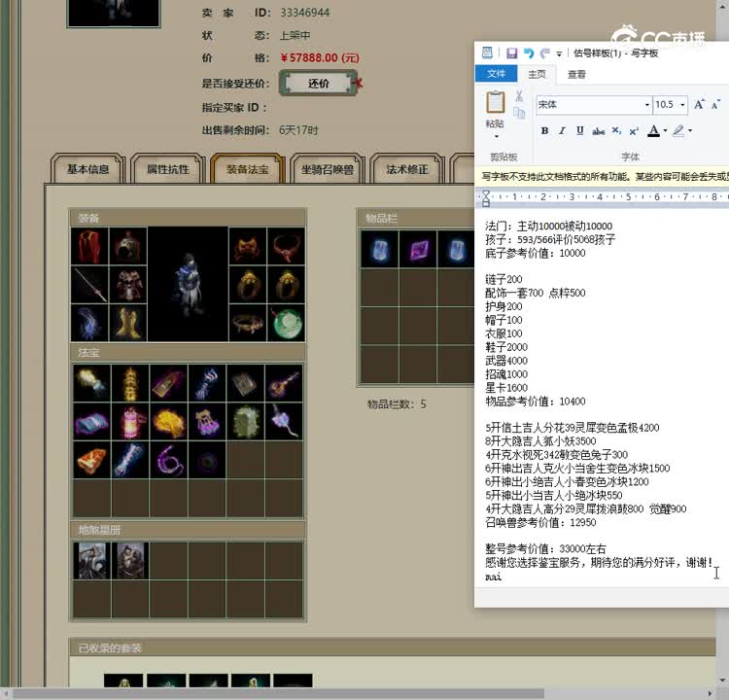Click the 粘贴 clipboard icon
This screenshot has height=700, width=729.
pos(495,102)
